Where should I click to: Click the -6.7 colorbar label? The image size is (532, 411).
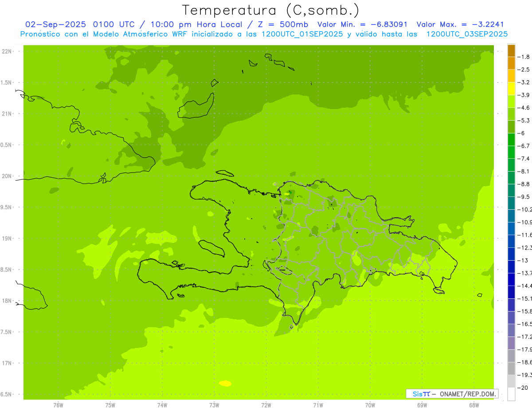pos(524,146)
